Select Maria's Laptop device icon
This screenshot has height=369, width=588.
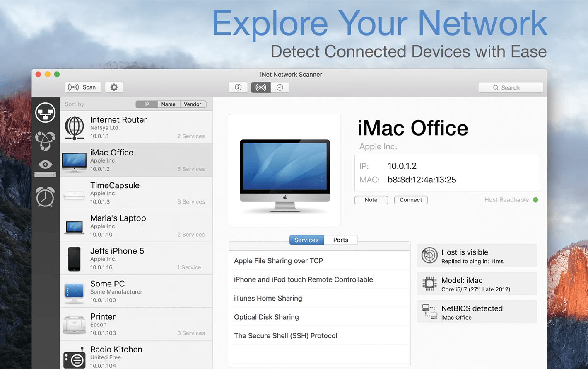(x=75, y=227)
